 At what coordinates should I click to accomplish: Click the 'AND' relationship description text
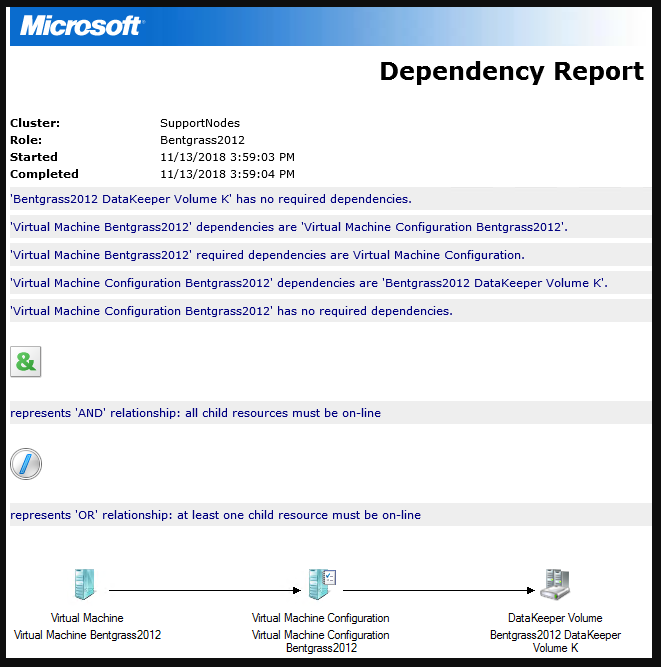(196, 413)
